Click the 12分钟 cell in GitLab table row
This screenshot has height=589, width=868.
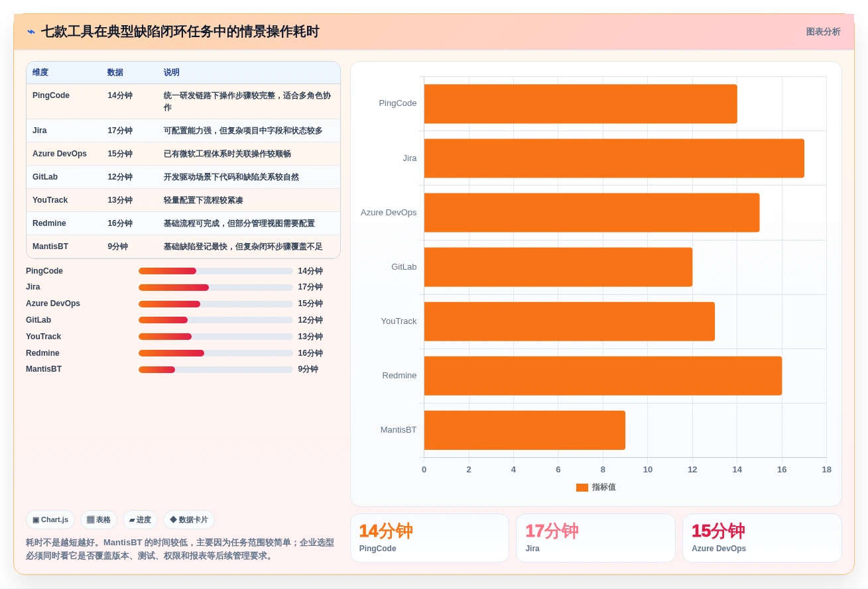tap(120, 177)
